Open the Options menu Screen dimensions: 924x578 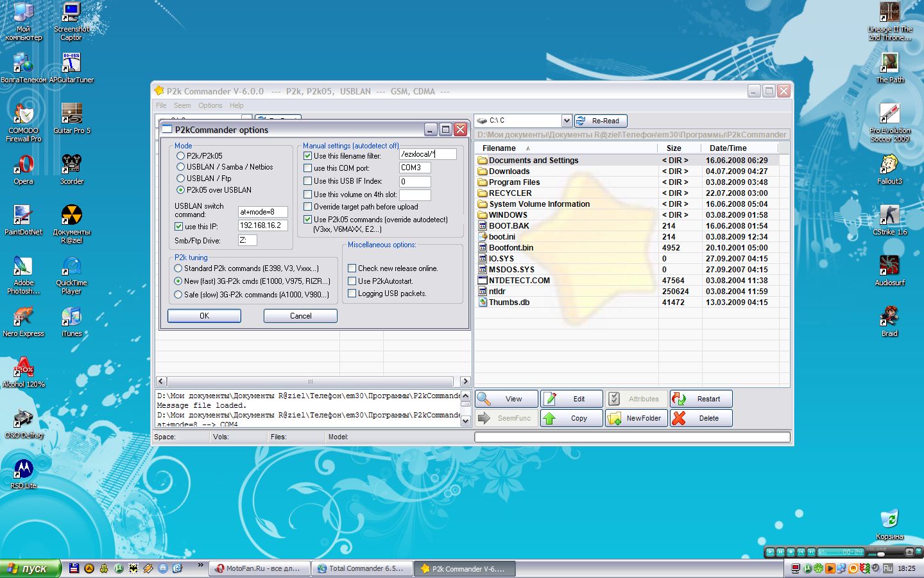(210, 105)
